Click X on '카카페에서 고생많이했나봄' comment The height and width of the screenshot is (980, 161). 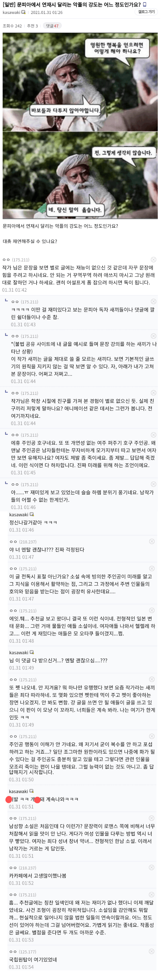[152, 867]
